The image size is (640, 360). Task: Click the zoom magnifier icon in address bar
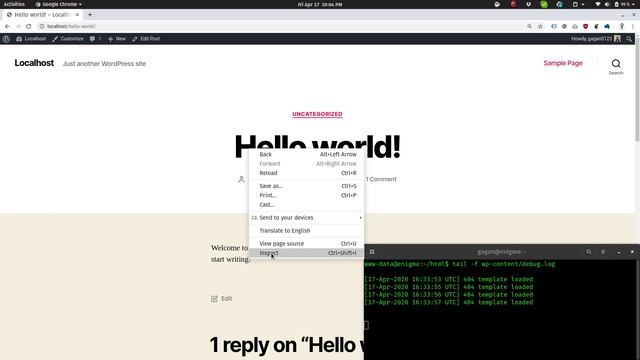pos(529,26)
